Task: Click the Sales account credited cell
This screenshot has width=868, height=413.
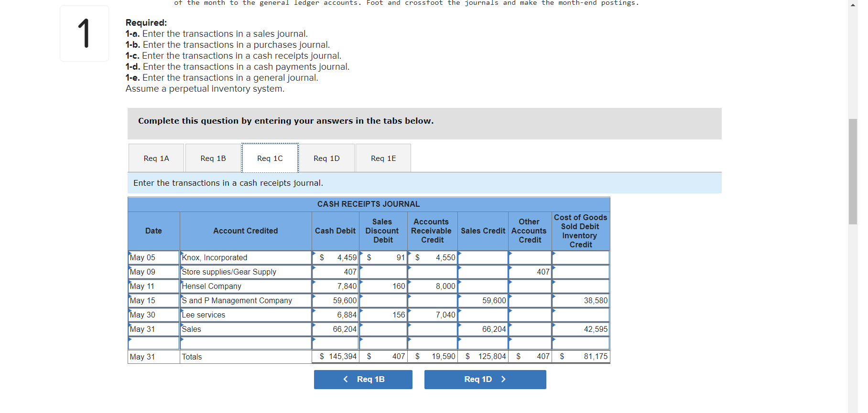Action: pyautogui.click(x=246, y=329)
